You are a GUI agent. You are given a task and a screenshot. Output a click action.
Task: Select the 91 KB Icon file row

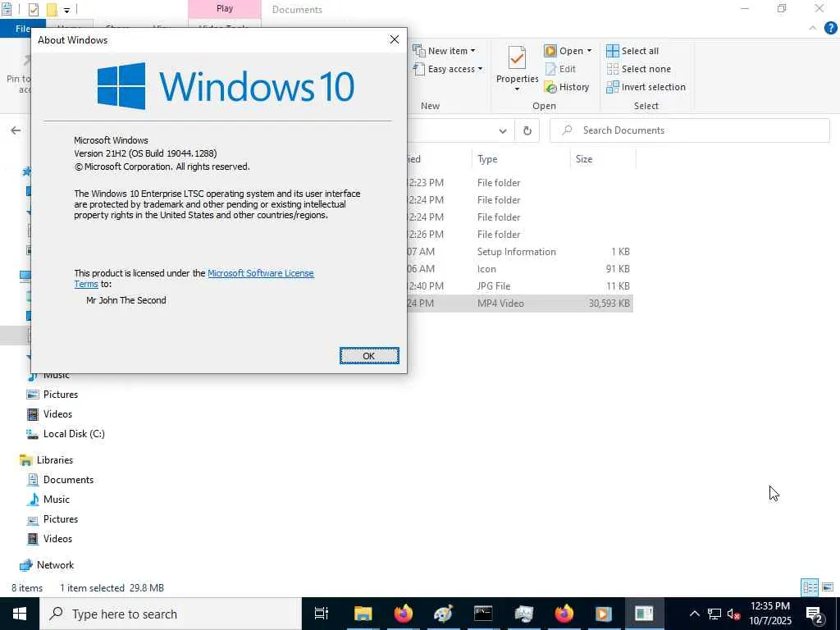(x=519, y=269)
